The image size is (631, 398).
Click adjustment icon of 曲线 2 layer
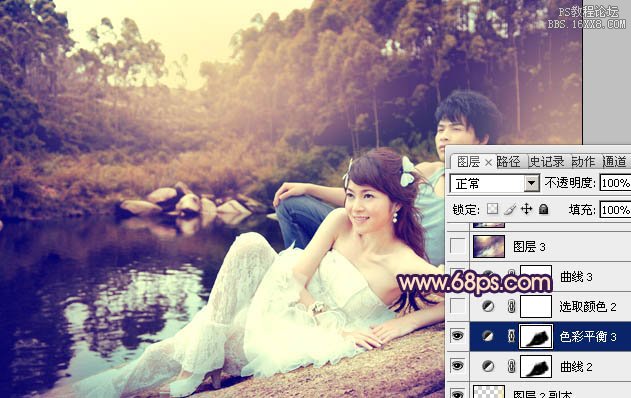(x=488, y=366)
